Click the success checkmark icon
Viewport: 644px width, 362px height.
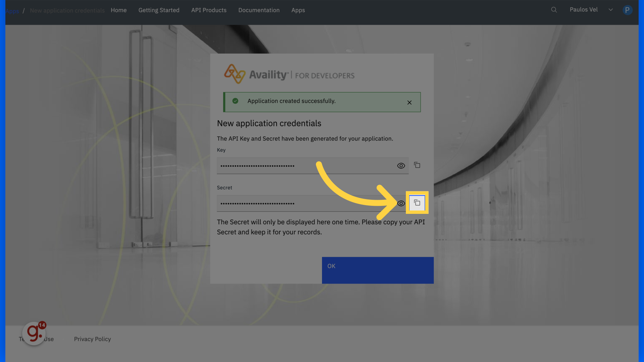pos(235,101)
